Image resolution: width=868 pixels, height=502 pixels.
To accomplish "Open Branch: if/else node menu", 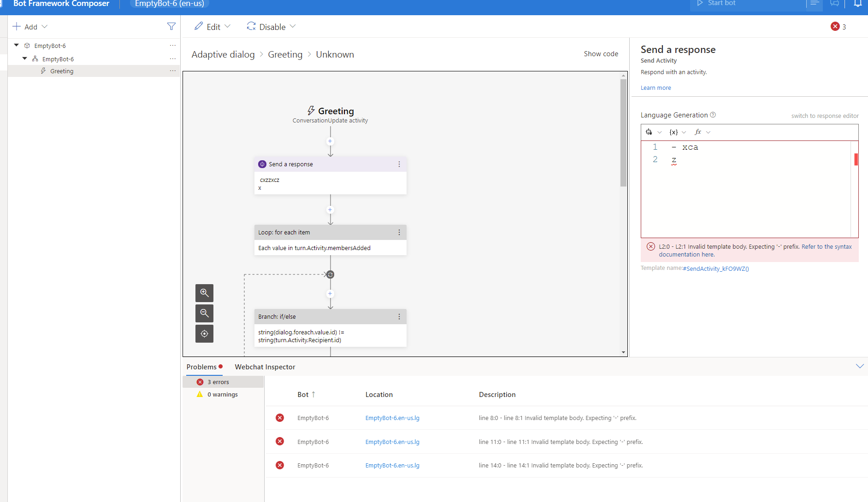I will click(x=399, y=317).
